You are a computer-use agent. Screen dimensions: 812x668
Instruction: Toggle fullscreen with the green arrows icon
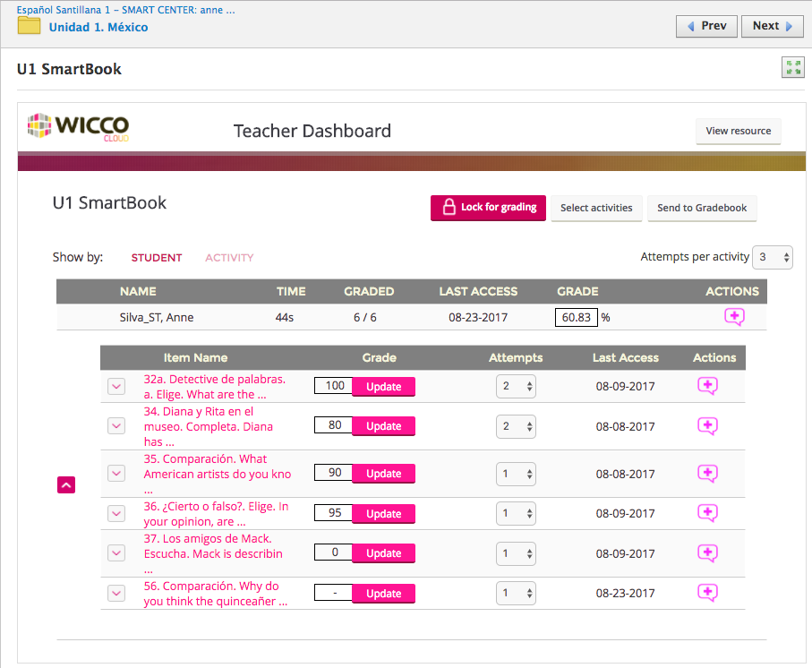click(x=793, y=67)
